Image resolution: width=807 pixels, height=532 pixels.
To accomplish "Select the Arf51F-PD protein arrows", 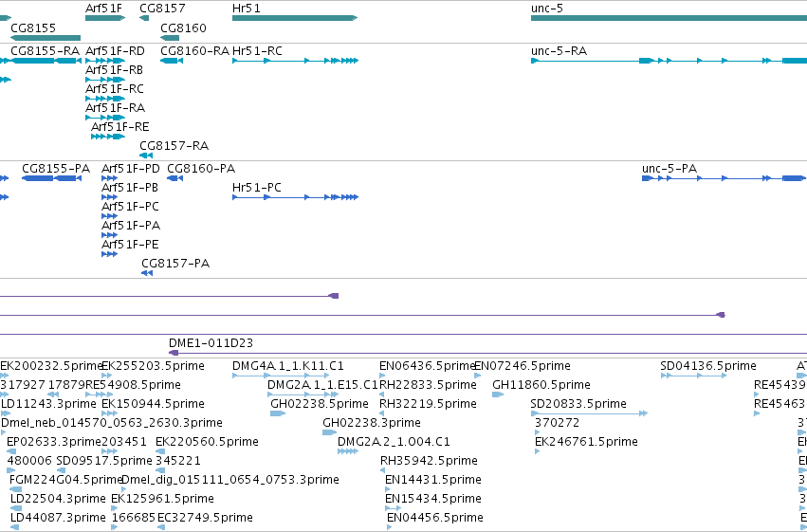I will coord(110,178).
